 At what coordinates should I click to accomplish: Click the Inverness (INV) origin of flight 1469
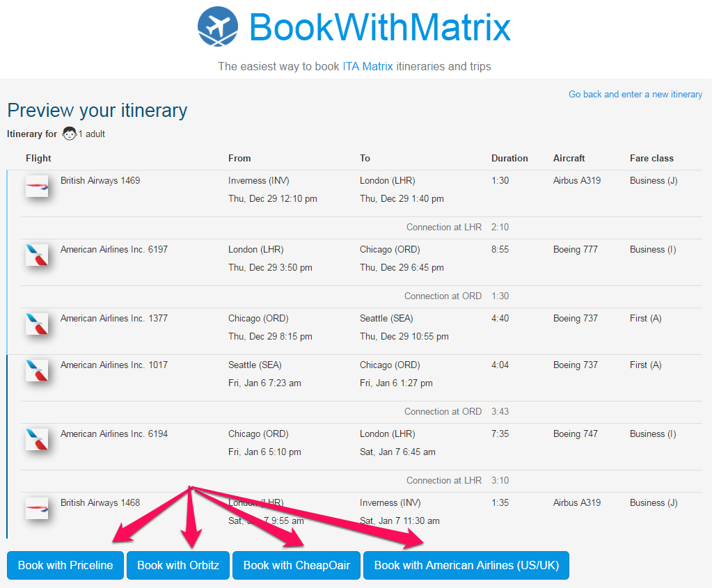click(259, 180)
